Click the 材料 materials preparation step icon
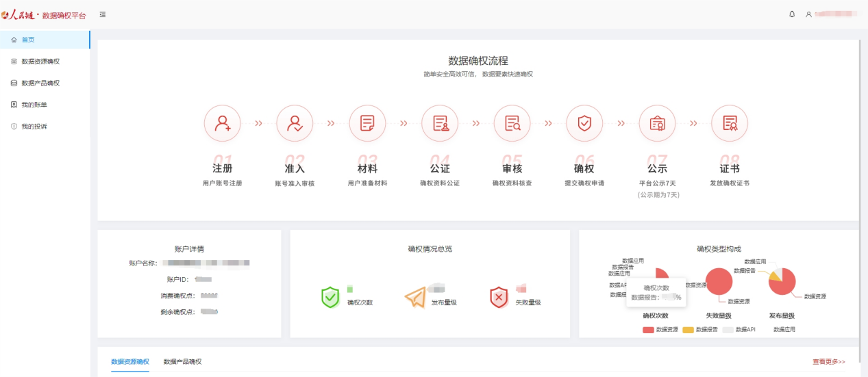This screenshot has height=377, width=868. (x=367, y=123)
